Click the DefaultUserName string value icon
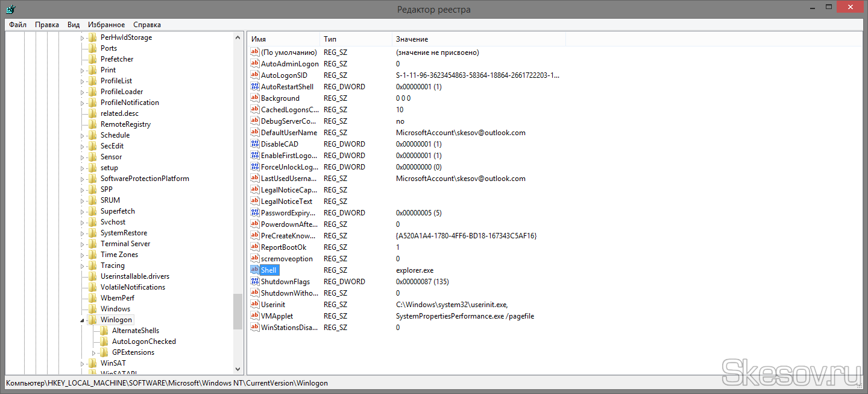Screen dimensions: 868x394 click(254, 133)
